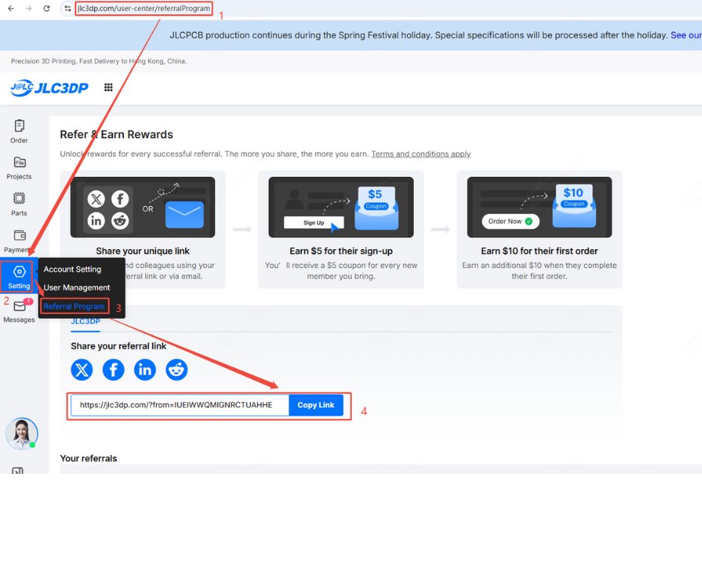Click the $5 sign-up coupon illustration
The height and width of the screenshot is (588, 702).
point(341,207)
